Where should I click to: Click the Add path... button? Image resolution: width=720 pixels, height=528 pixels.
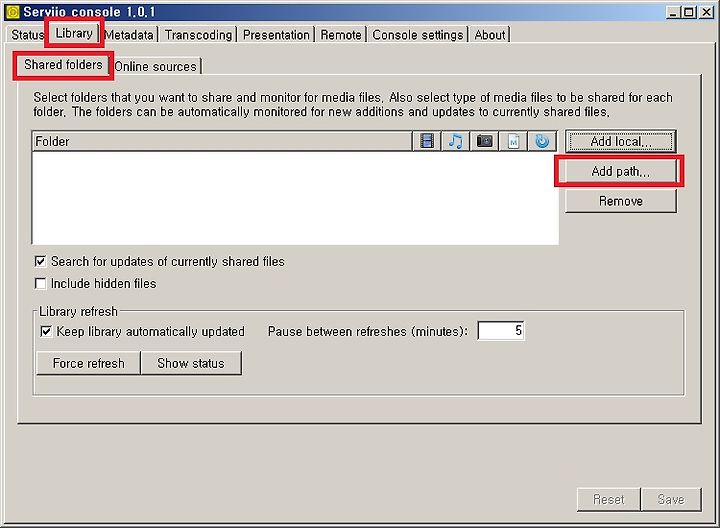point(620,171)
